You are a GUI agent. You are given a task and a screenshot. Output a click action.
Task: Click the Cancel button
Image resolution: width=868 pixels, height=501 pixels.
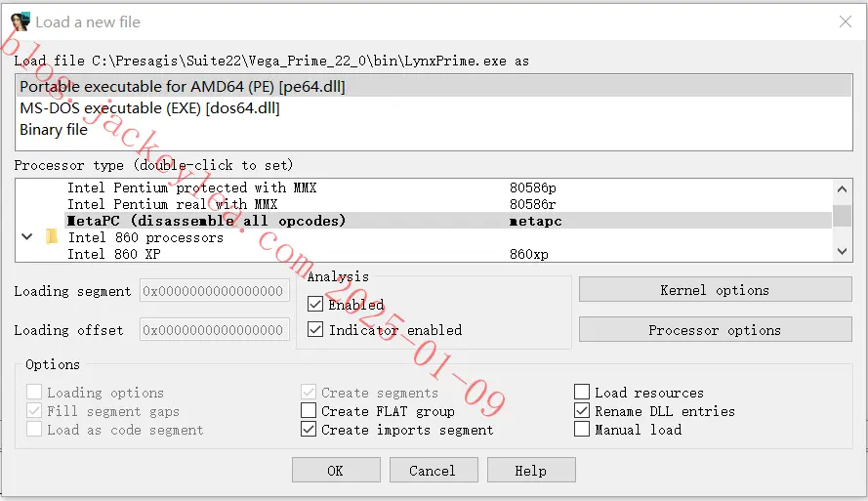pyautogui.click(x=434, y=470)
